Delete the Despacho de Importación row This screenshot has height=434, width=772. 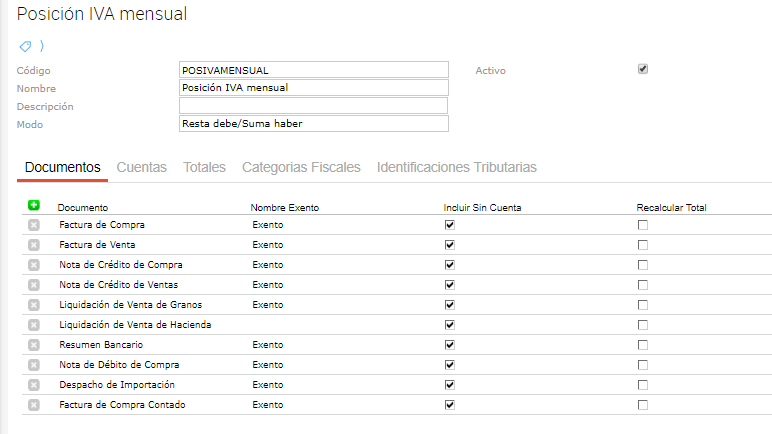point(34,385)
